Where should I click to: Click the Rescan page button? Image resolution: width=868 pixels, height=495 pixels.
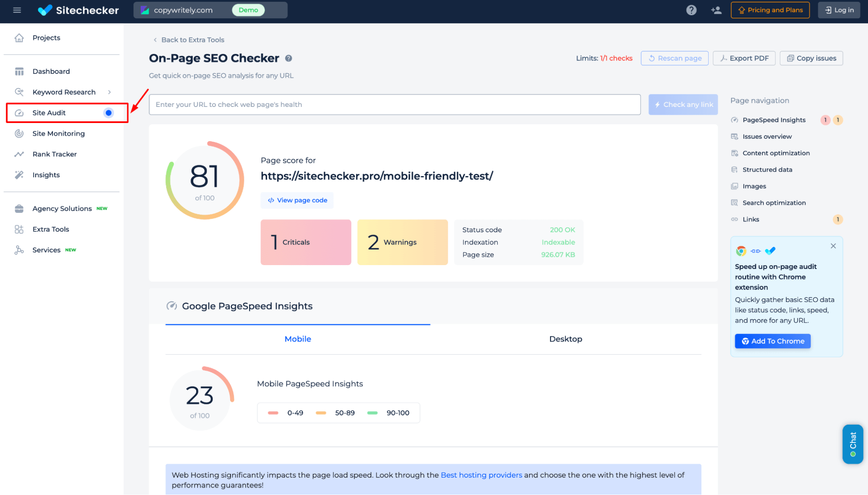(x=674, y=58)
